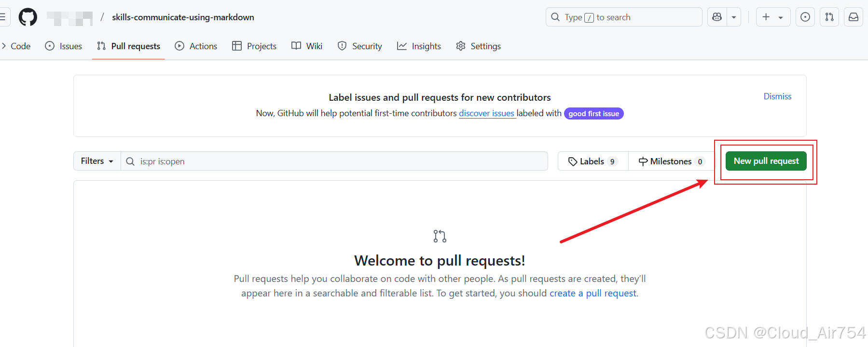
Task: Open the GitHub home logo
Action: (28, 17)
